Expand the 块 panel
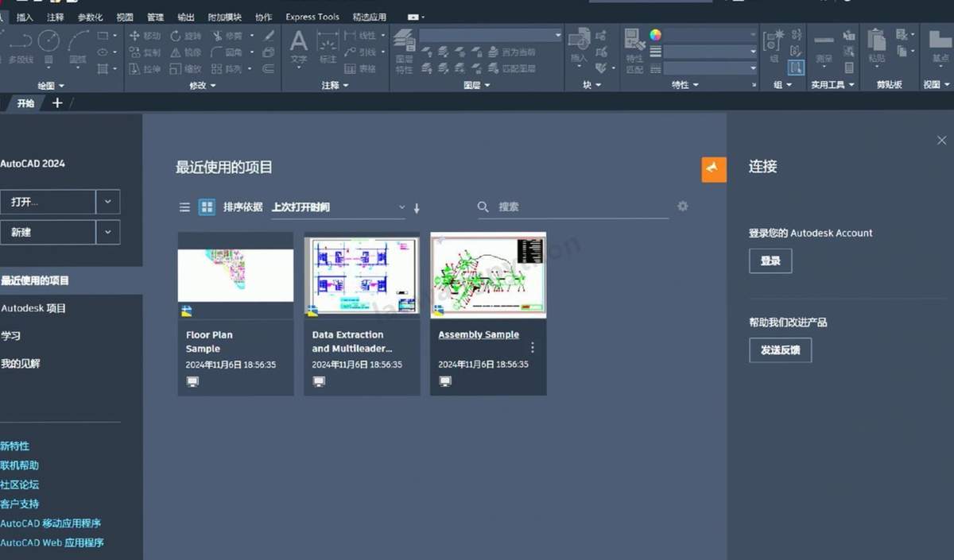The width and height of the screenshot is (954, 560). point(591,85)
